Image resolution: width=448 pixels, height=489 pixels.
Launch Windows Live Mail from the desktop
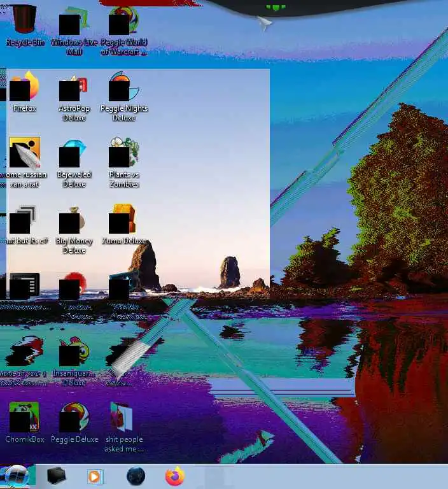[x=74, y=21]
